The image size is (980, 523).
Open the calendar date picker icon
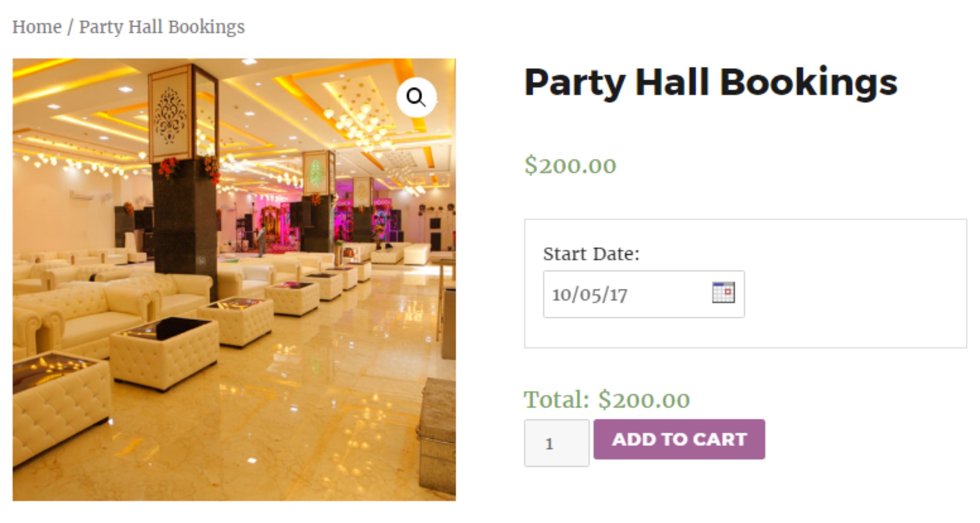point(723,293)
